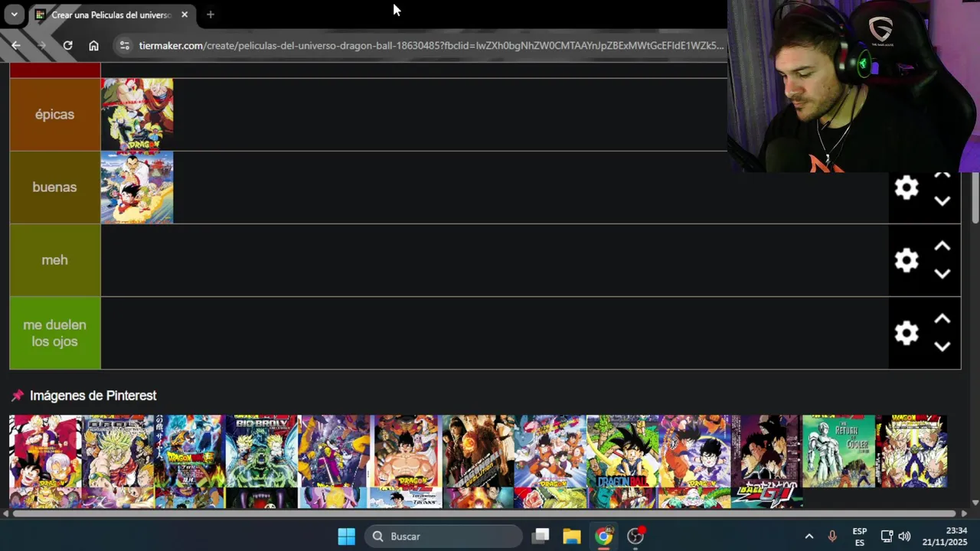Screen dimensions: 980x551
Task: Move me duelen los ojos tier down
Action: (x=942, y=346)
